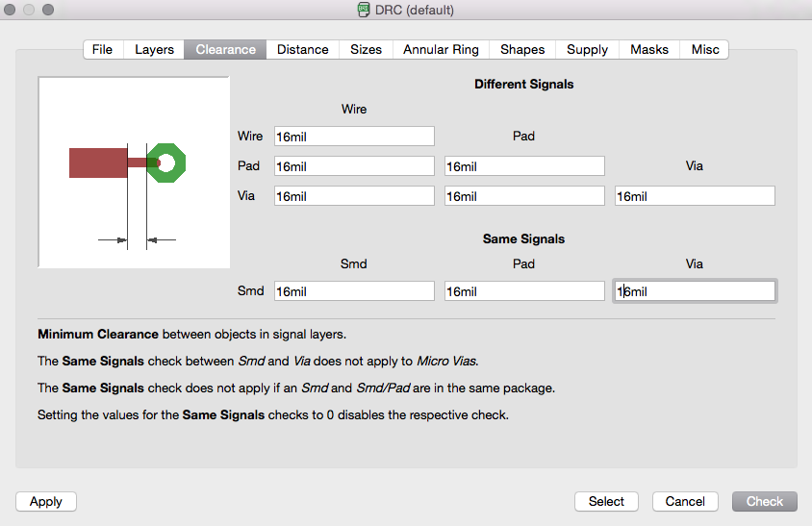Focus the Wire-to-Wire clearance field
Screen dimensions: 812x526
coord(354,137)
